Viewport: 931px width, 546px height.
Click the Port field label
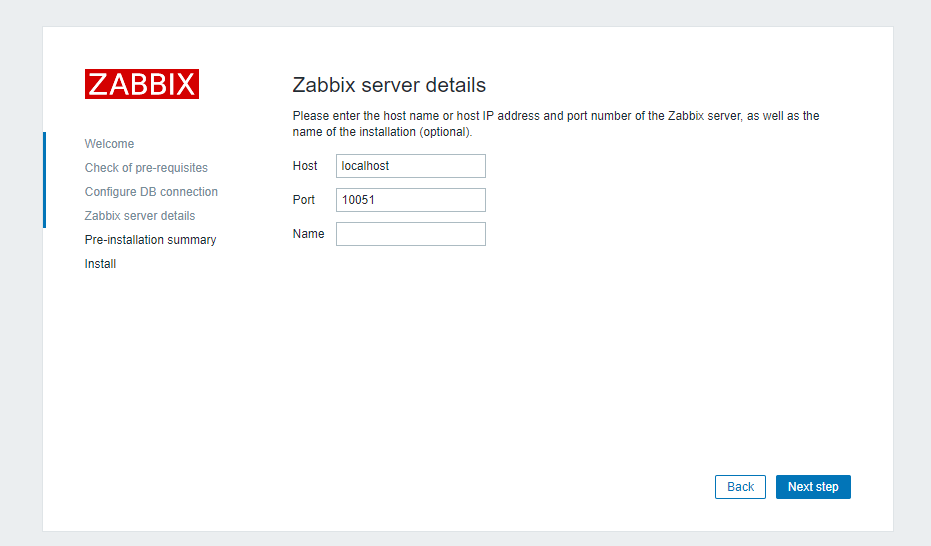[x=303, y=200]
